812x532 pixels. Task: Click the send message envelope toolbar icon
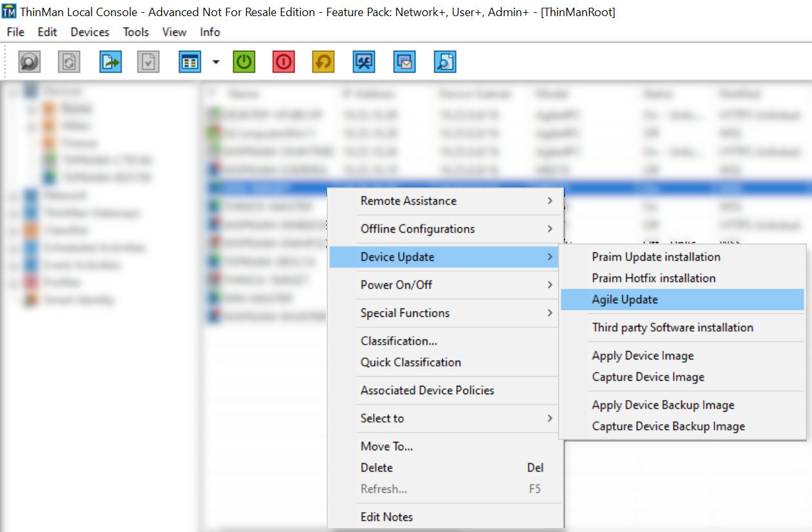pos(405,62)
